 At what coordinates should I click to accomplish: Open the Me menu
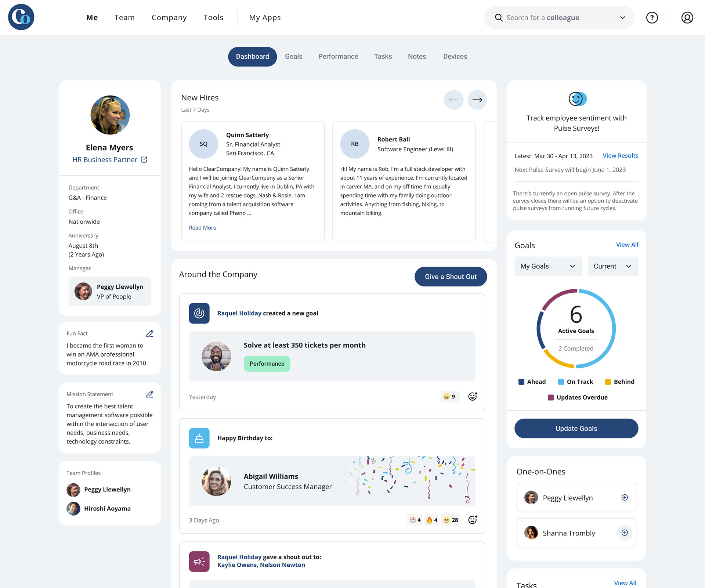point(92,18)
